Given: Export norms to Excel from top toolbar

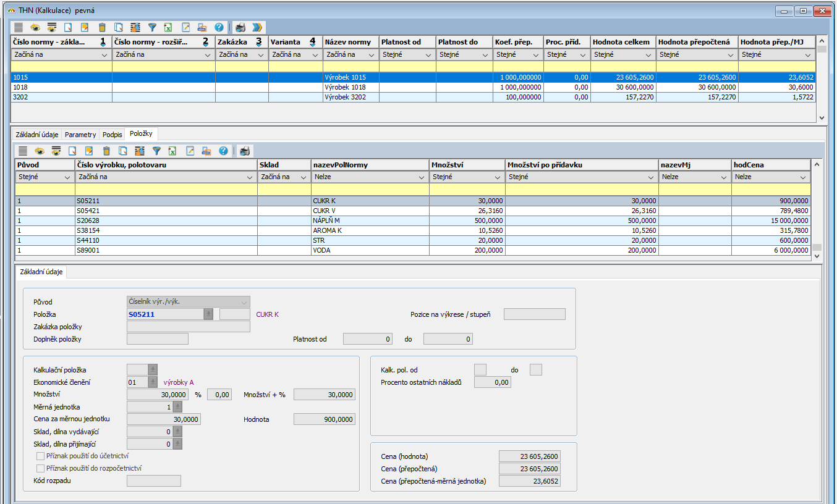Looking at the screenshot, I should point(168,27).
